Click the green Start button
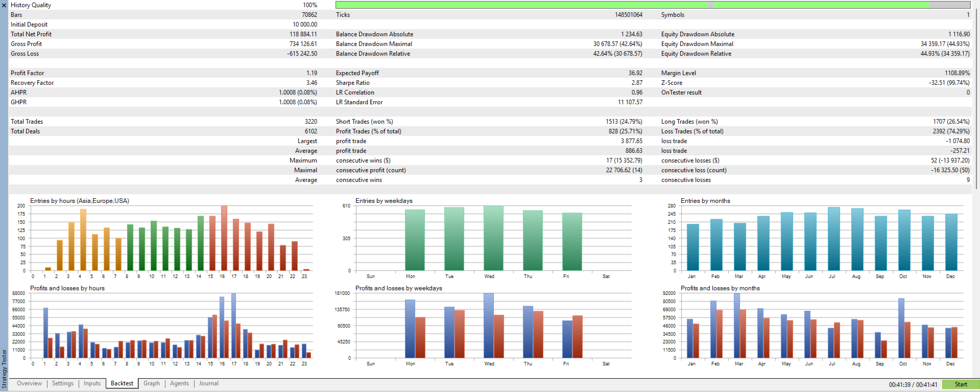The image size is (980, 392). pyautogui.click(x=961, y=384)
